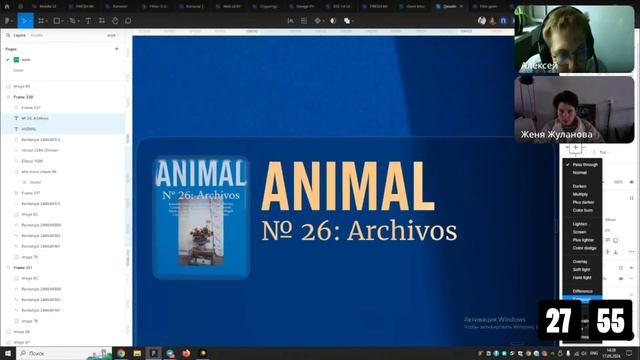Toggle the effect visibility eye icon
640x360 pixels.
[621, 279]
